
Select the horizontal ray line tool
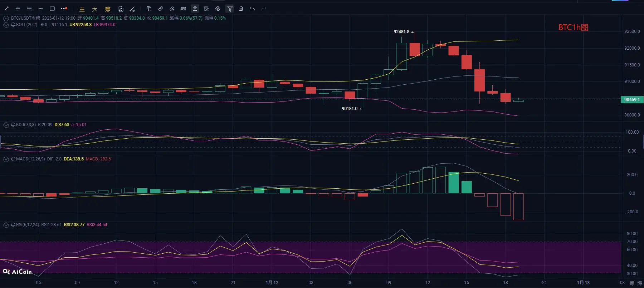click(41, 9)
